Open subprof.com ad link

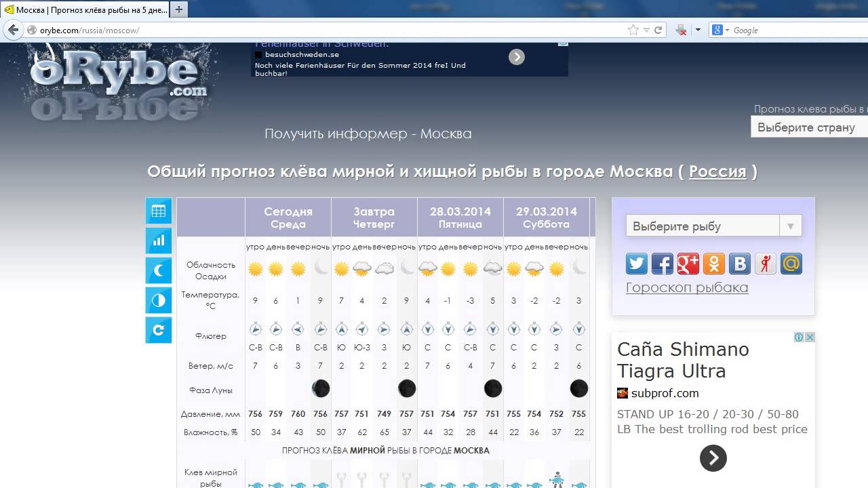665,393
